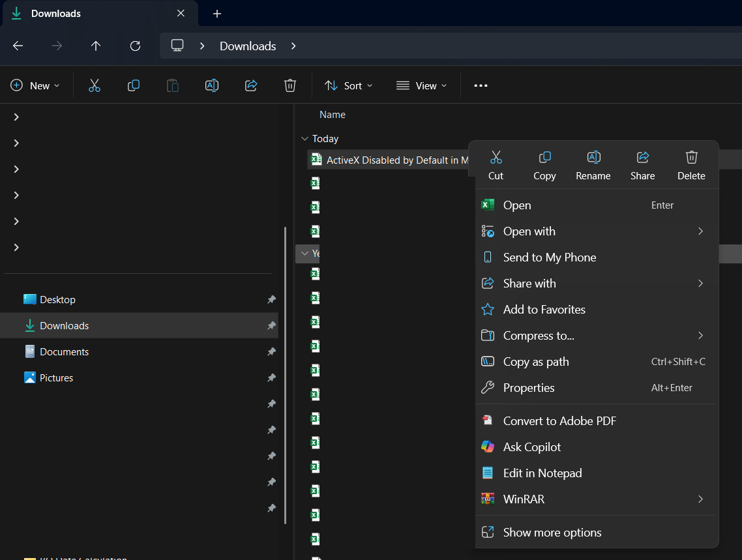Collapse the Today group

pyautogui.click(x=304, y=139)
